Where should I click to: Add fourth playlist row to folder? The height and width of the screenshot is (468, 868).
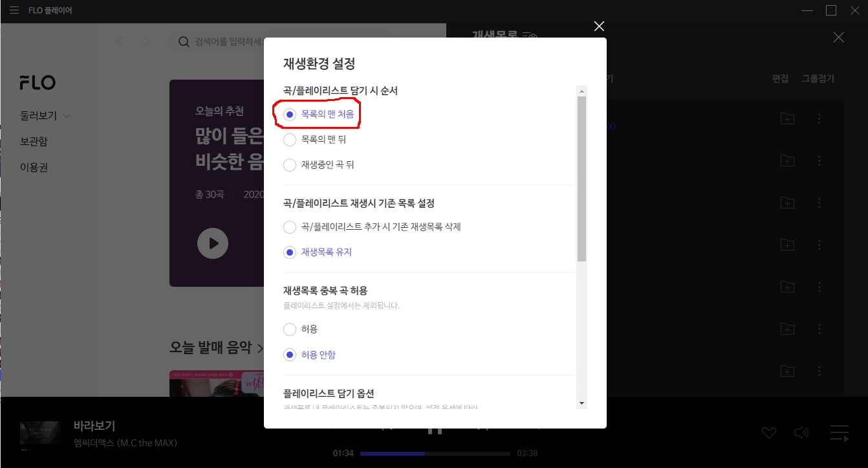click(x=787, y=245)
